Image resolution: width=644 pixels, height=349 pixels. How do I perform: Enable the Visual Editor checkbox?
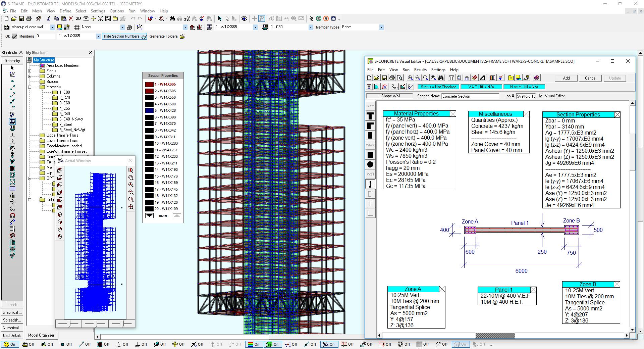point(541,96)
